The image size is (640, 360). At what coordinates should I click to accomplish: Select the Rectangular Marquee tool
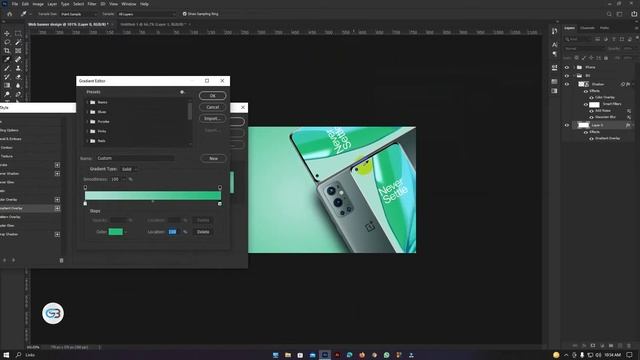[18, 33]
